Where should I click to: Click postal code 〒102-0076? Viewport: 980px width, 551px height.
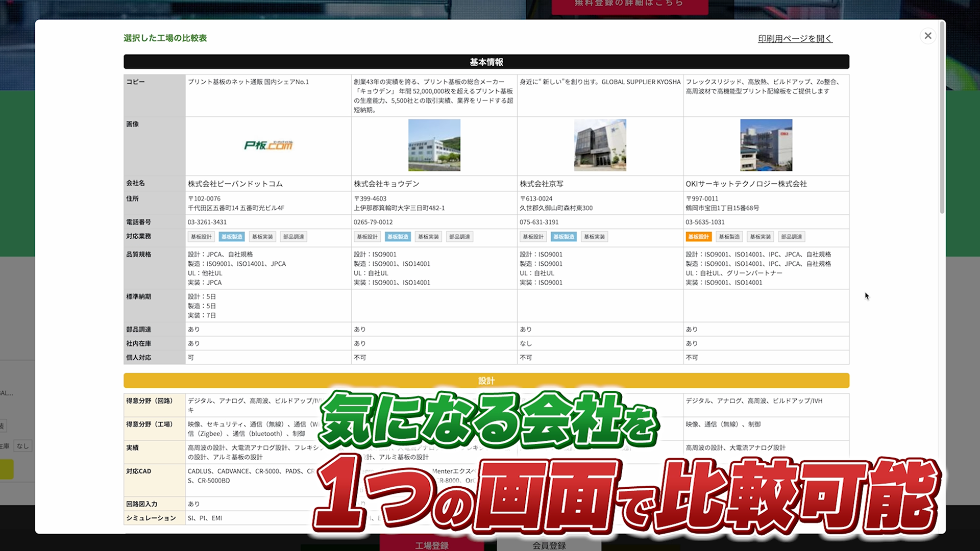pyautogui.click(x=204, y=198)
